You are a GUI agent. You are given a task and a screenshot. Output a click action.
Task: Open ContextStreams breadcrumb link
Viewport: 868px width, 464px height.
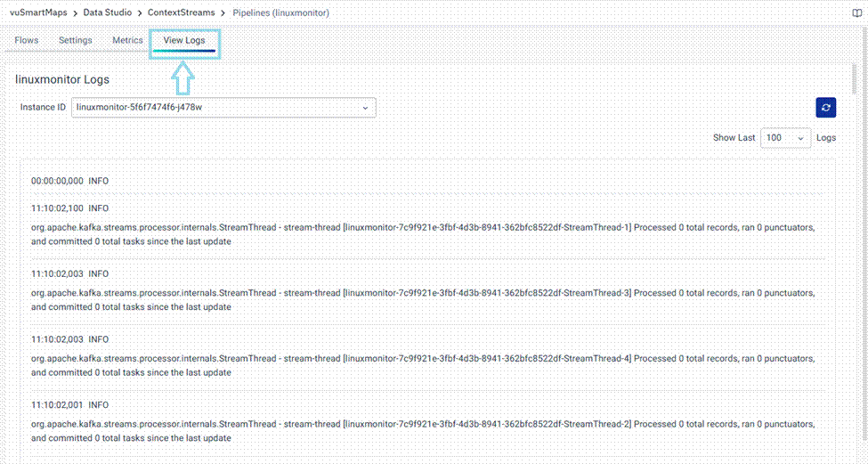[183, 13]
